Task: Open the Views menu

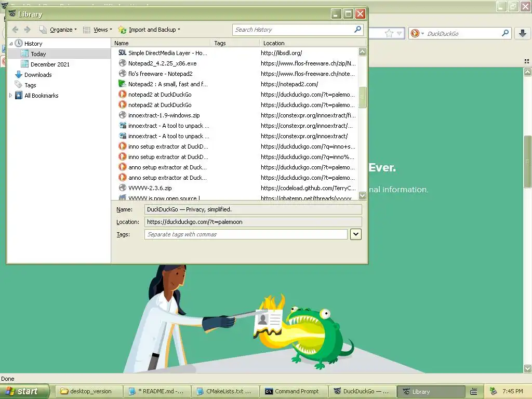Action: coord(97,30)
